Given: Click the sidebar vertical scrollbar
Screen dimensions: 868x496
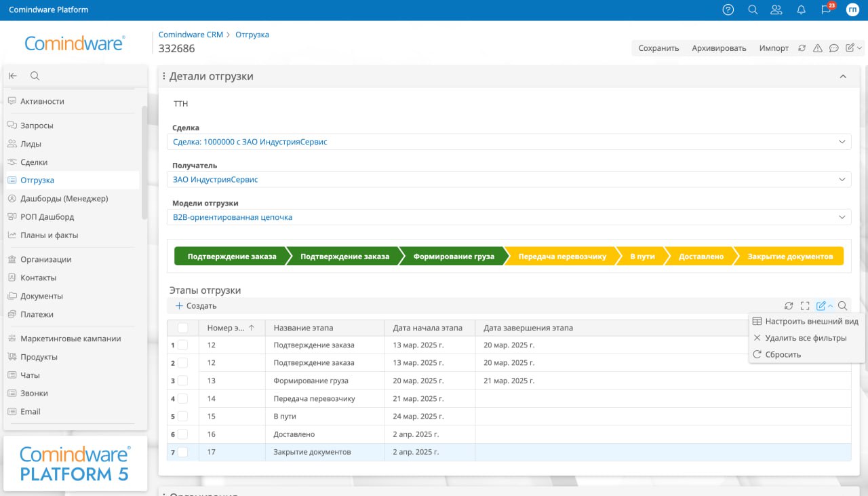Looking at the screenshot, I should pos(144,163).
